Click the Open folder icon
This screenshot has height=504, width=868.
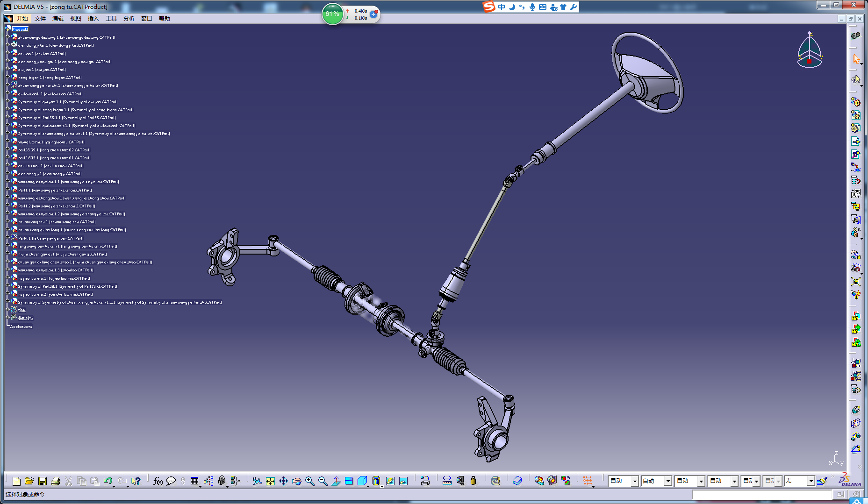(29, 481)
